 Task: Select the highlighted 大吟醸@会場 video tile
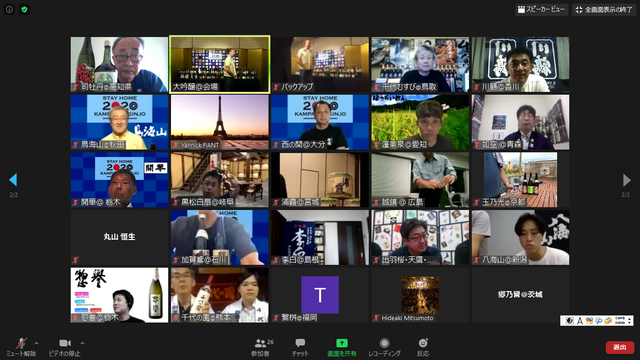(220, 64)
